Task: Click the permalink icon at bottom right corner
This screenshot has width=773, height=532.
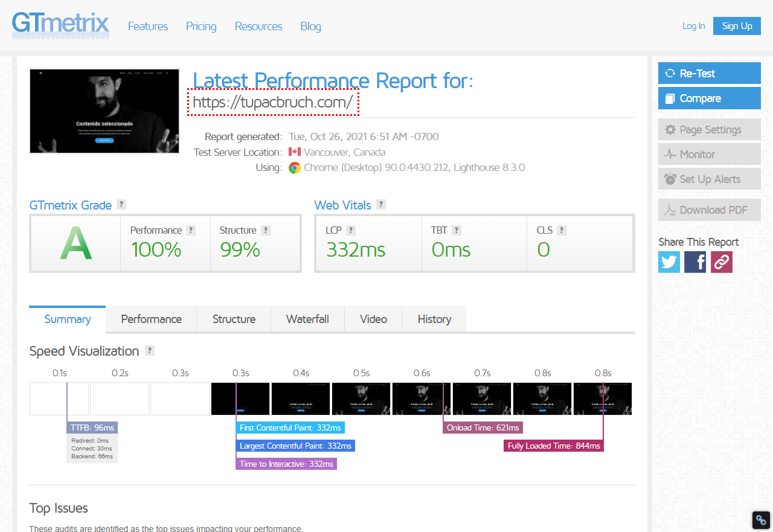Action: [760, 519]
